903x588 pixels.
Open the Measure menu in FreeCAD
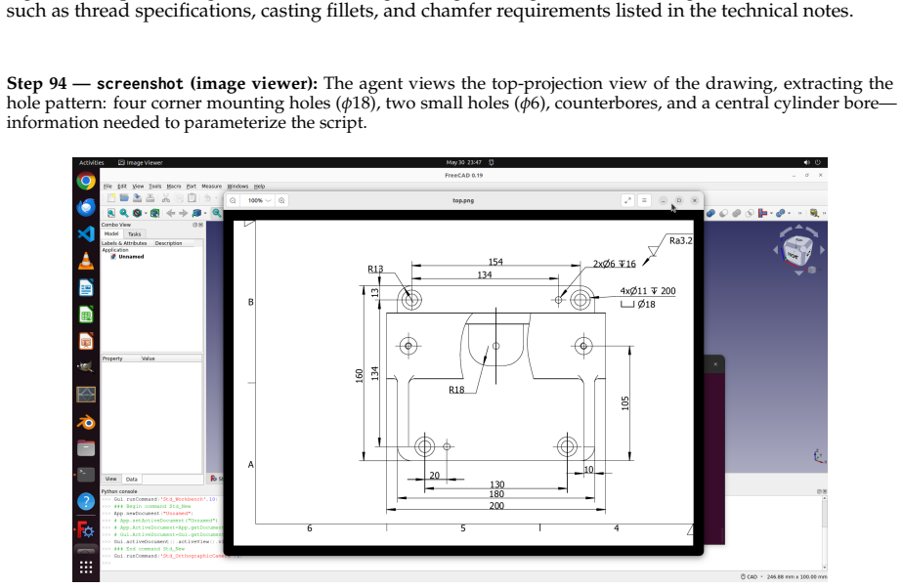point(211,187)
